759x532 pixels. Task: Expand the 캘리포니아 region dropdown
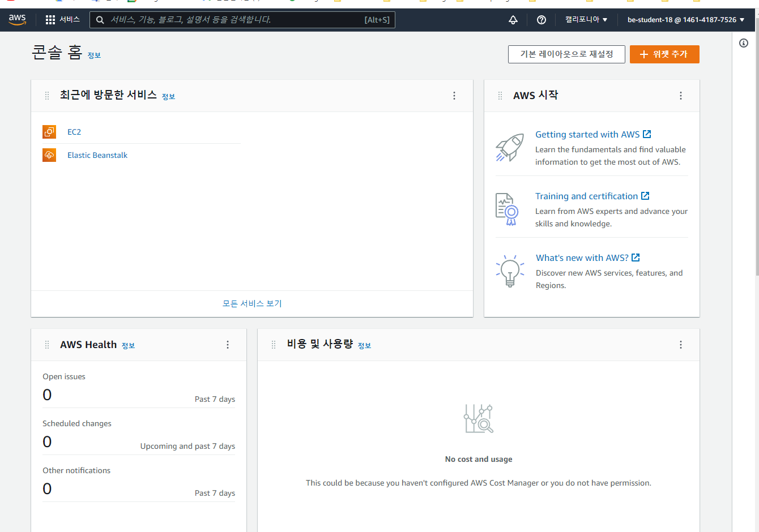pos(586,20)
